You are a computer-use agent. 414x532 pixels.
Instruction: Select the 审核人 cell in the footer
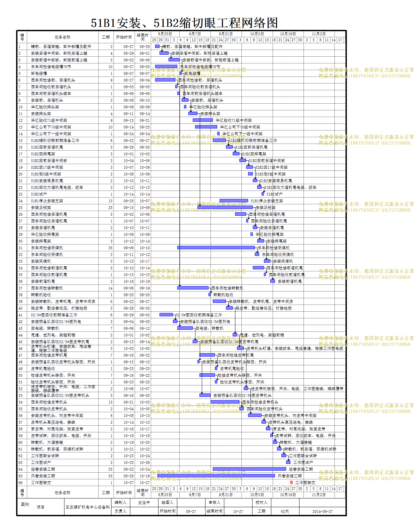coord(215,502)
